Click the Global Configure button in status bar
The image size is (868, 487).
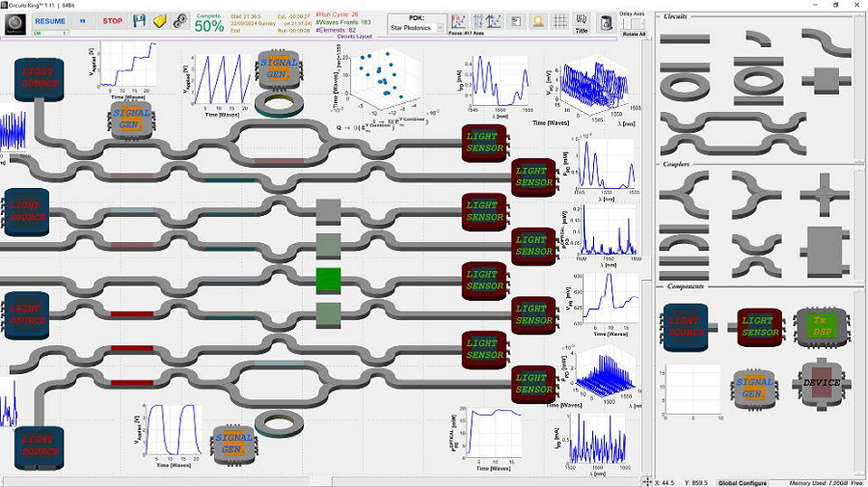click(x=742, y=481)
